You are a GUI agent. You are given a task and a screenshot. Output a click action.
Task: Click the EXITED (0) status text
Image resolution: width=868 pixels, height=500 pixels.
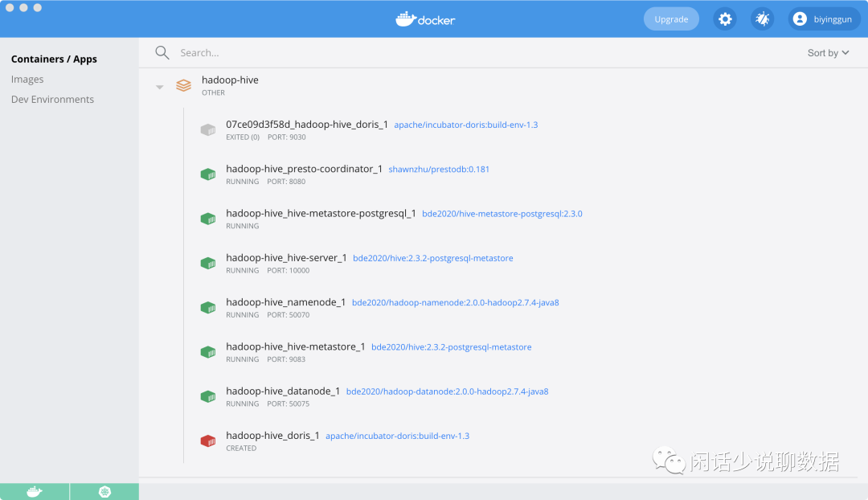coord(243,137)
